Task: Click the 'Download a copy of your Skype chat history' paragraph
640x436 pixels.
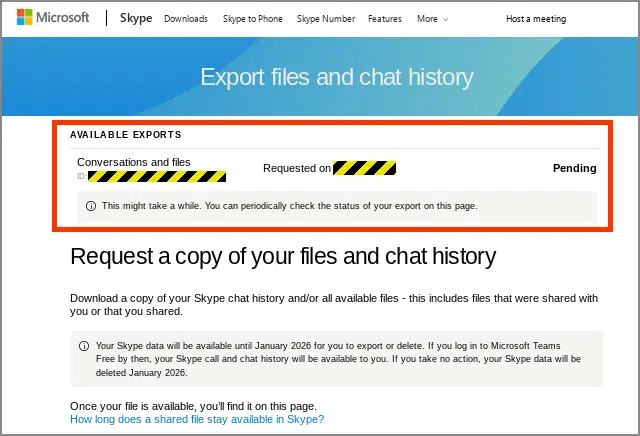Action: coord(334,305)
